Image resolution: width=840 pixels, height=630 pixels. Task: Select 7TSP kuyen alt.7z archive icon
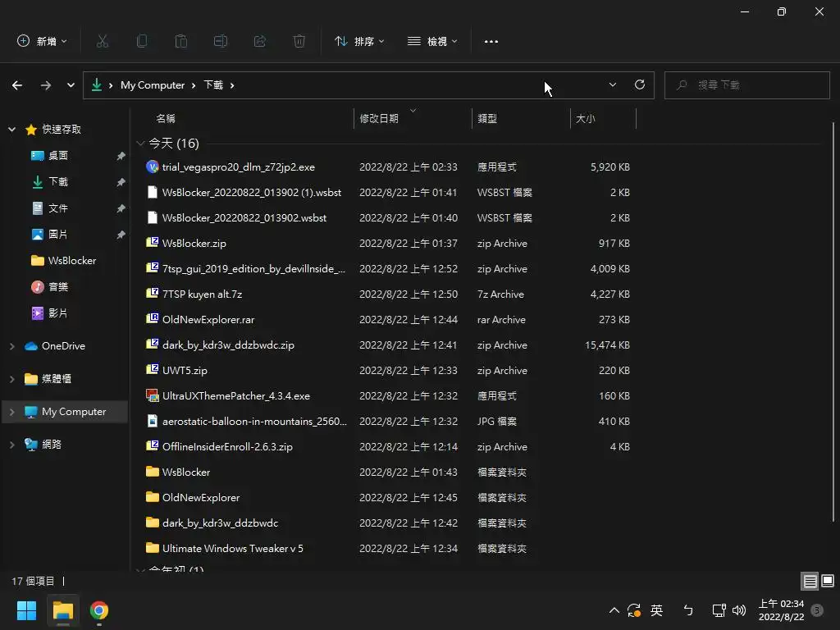pyautogui.click(x=152, y=294)
